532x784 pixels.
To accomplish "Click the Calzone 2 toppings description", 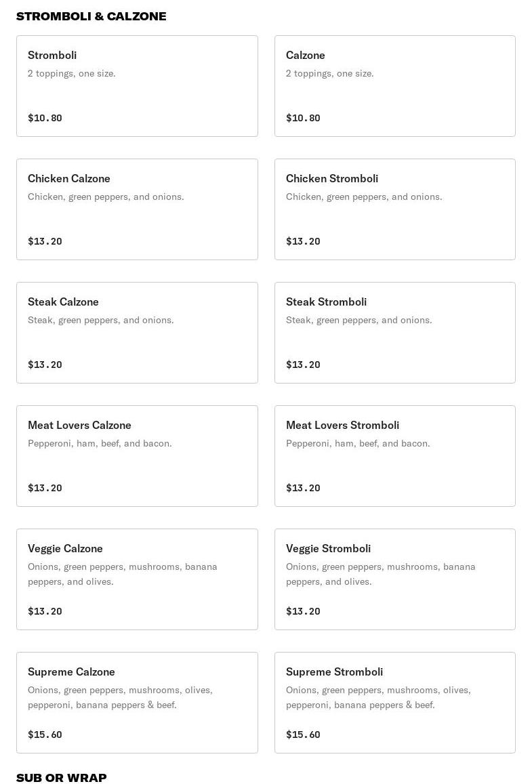I will pyautogui.click(x=330, y=73).
